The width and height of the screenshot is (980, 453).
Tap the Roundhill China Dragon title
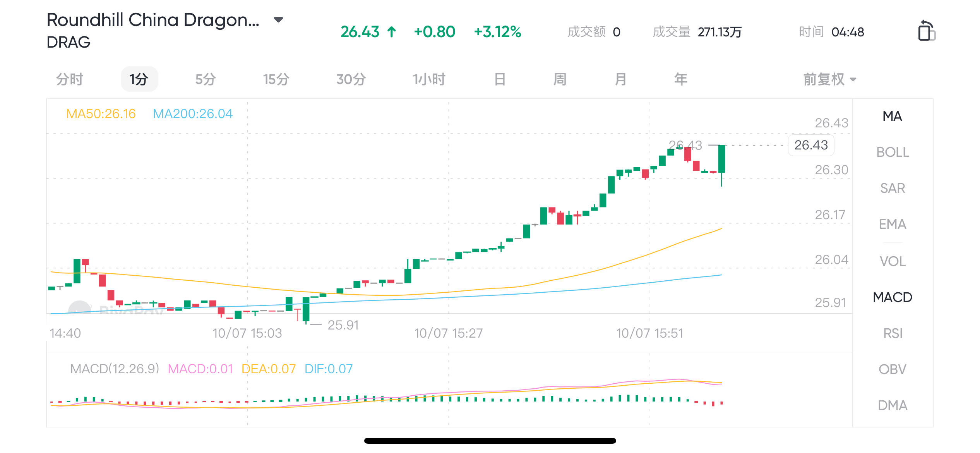(153, 20)
